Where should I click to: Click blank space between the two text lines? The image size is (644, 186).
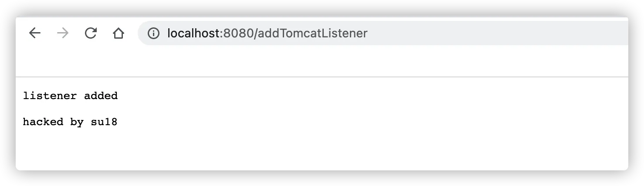(x=70, y=109)
